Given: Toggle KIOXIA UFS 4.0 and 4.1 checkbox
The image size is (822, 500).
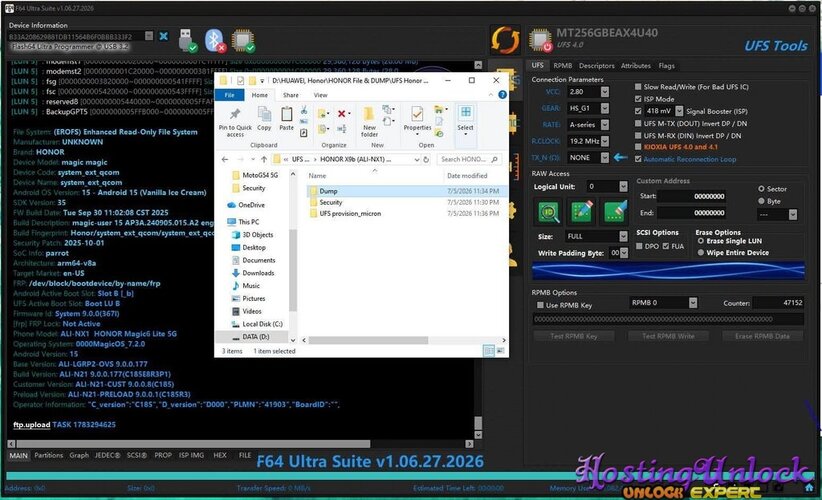Looking at the screenshot, I should click(638, 147).
